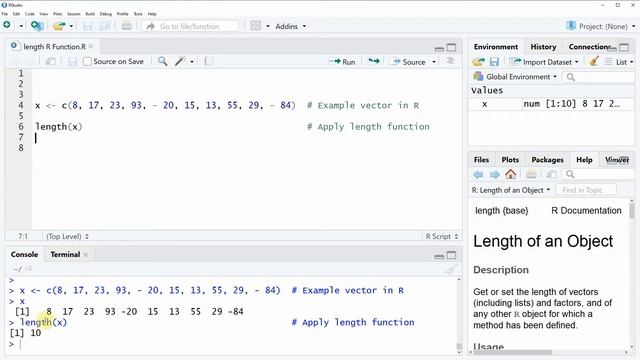
Task: Click the Run button
Action: click(x=342, y=62)
